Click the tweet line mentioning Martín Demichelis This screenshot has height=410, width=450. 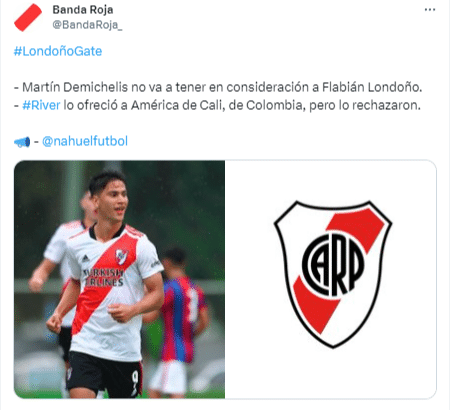click(218, 87)
